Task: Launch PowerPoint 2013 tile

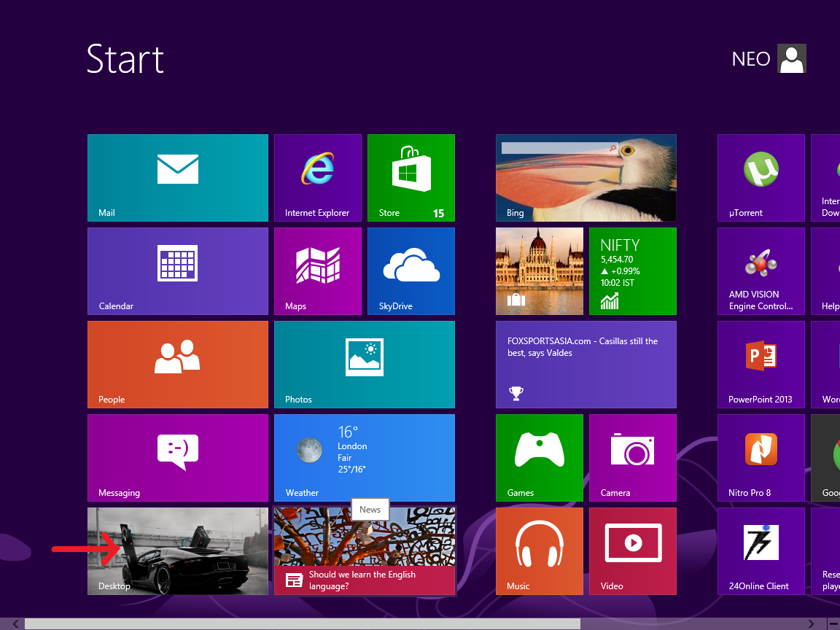Action: pyautogui.click(x=761, y=365)
